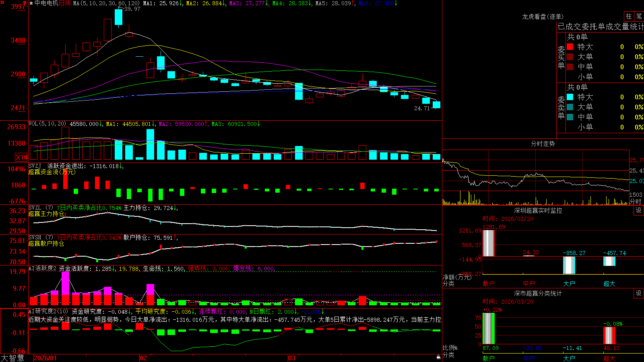
Task: Click the AI活跃度2 indicator label
Action: [x=43, y=268]
